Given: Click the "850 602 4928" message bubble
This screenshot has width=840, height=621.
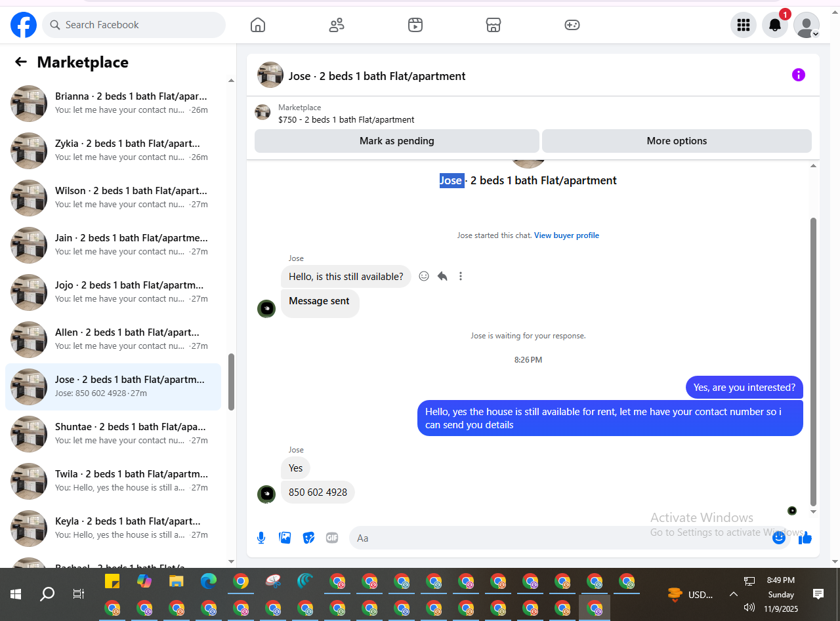Looking at the screenshot, I should [318, 492].
